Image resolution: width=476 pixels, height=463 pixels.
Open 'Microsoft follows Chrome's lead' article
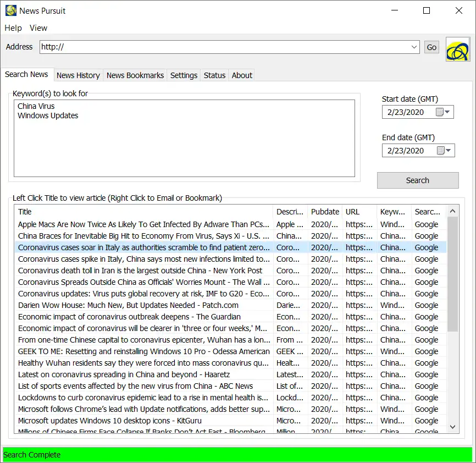point(143,409)
